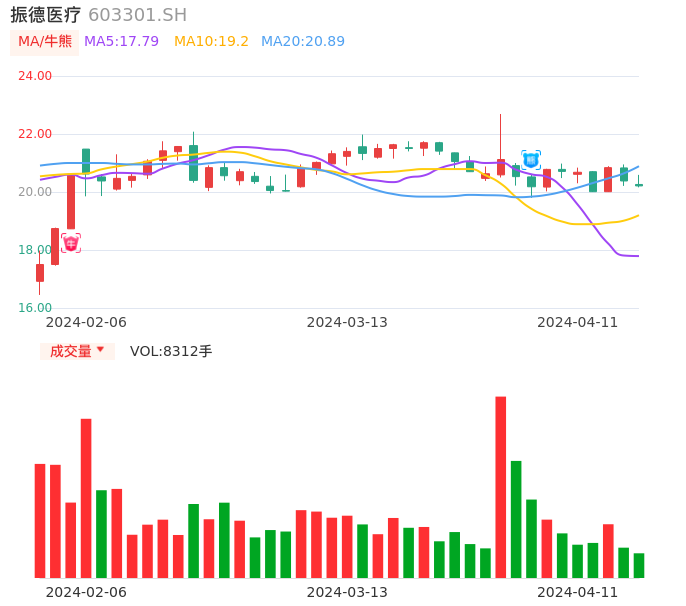Toggle the MA20 moving average label
Screen dimensions: 686x606
click(302, 42)
